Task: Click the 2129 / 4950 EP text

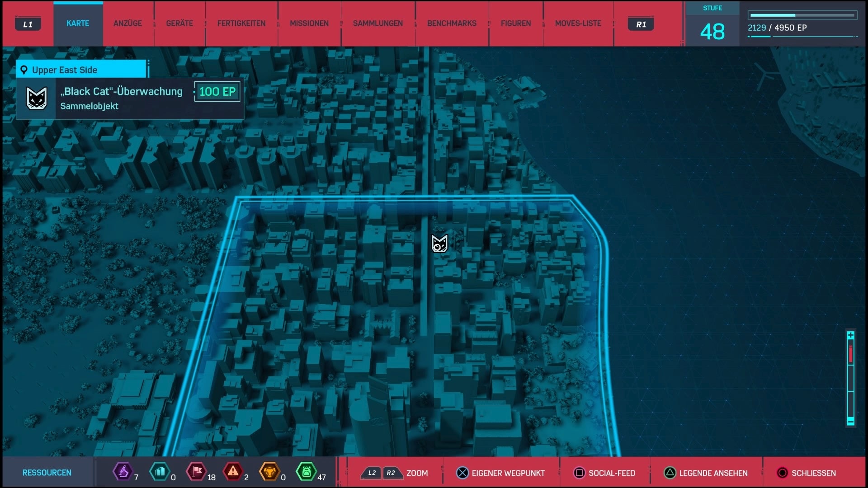Action: (x=777, y=28)
